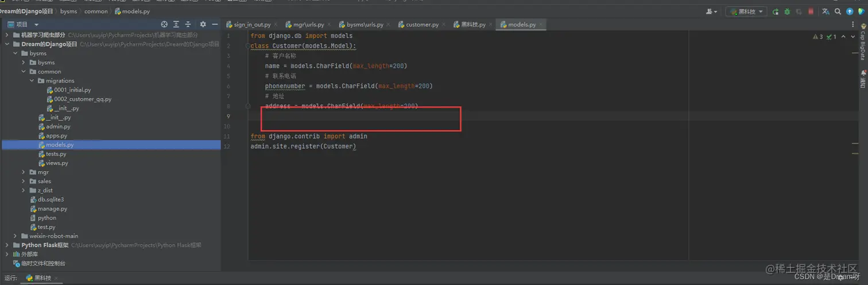Expand all nodes in the project tree
This screenshot has width=868, height=285.
(x=176, y=24)
